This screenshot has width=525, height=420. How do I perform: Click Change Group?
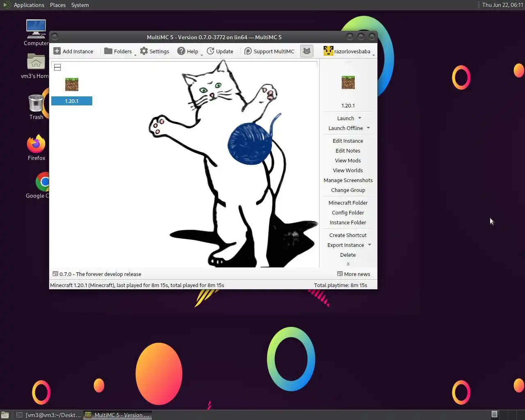pyautogui.click(x=348, y=190)
